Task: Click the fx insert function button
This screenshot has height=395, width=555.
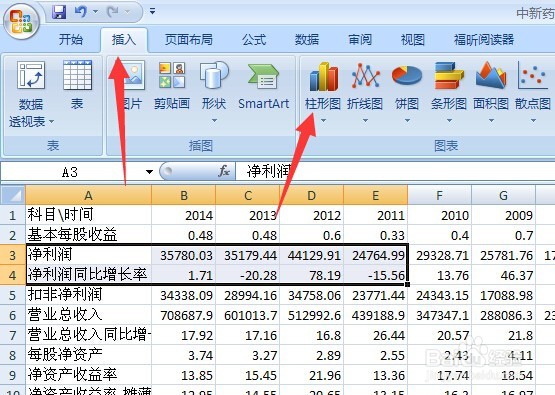Action: [224, 172]
